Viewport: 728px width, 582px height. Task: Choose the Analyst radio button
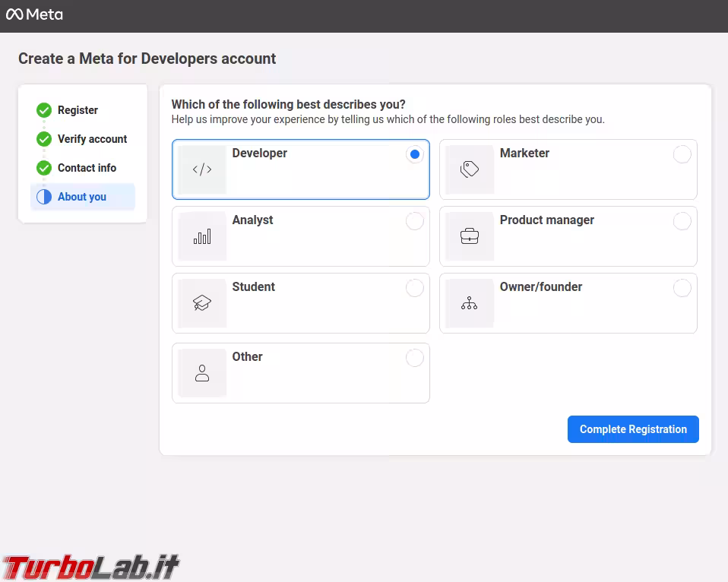414,221
